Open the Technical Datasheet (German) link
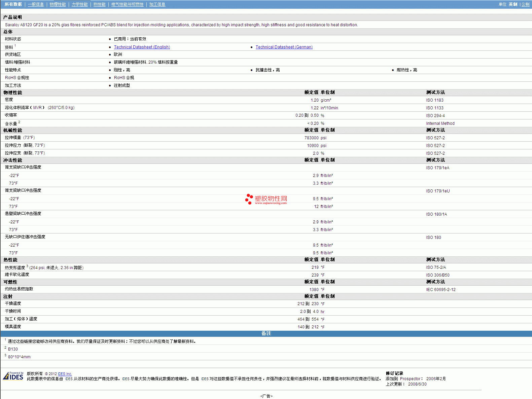 [x=284, y=47]
